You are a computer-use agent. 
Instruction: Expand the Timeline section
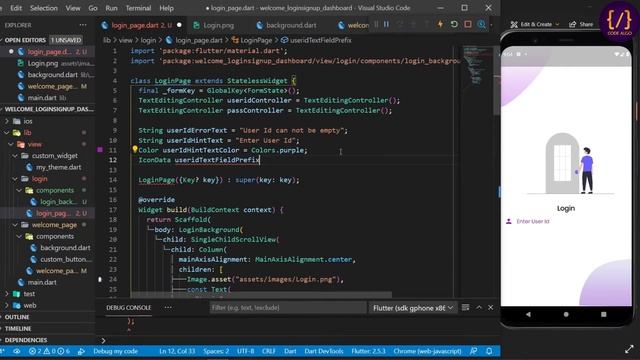(17, 329)
